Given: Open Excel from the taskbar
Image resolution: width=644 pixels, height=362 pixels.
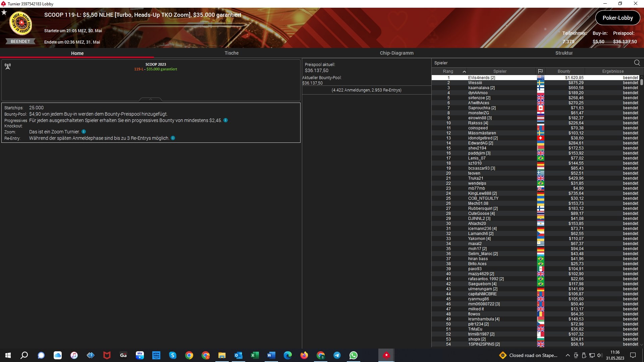Looking at the screenshot, I should click(x=255, y=355).
